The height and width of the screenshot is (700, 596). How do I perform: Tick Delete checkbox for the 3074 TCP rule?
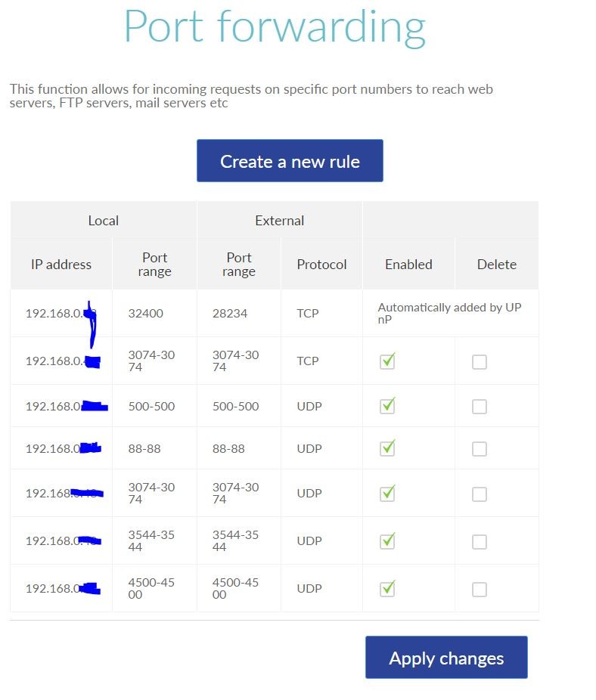[x=480, y=362]
